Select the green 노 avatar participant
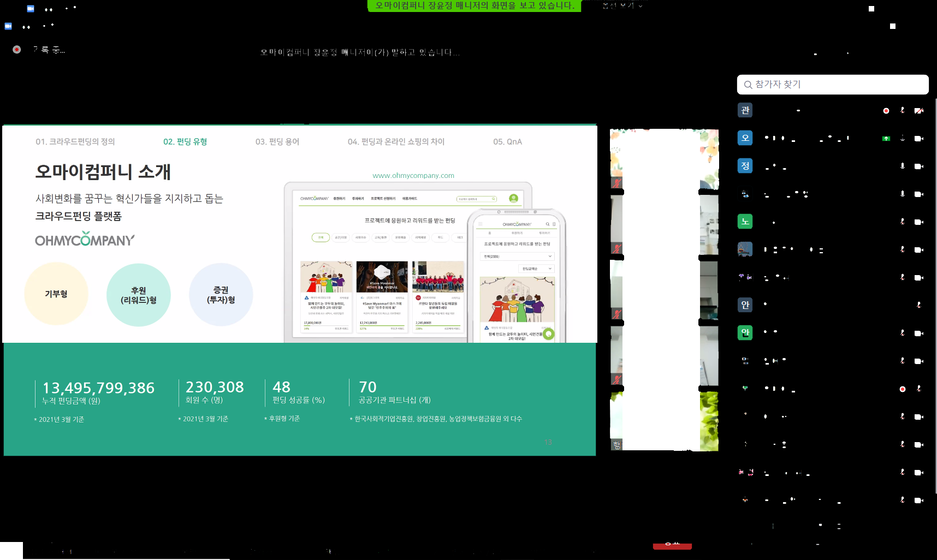 coord(745,221)
